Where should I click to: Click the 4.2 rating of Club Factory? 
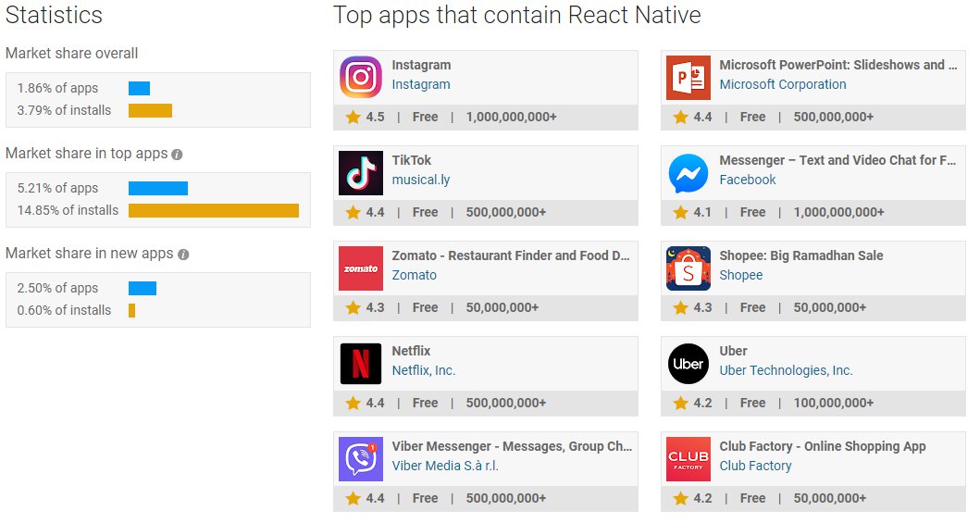pos(702,499)
